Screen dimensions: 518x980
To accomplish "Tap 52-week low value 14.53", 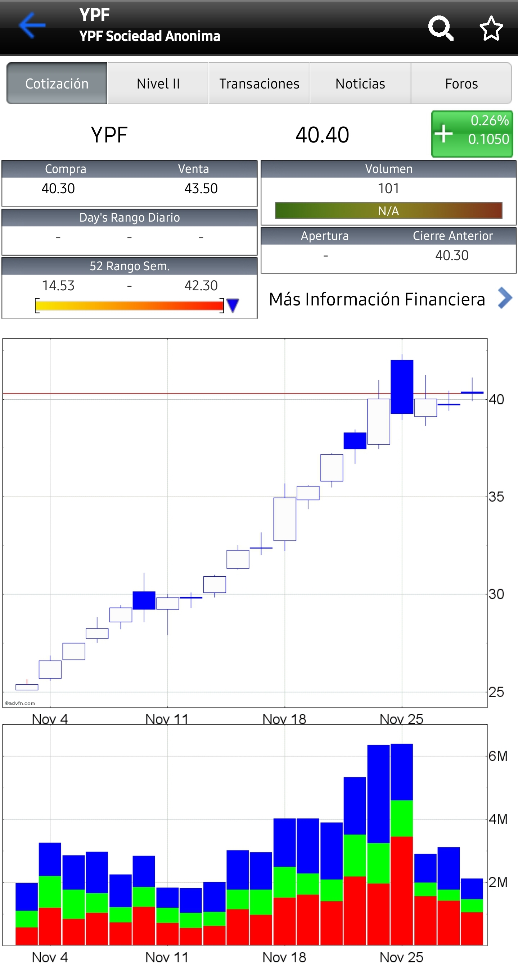I will point(58,285).
